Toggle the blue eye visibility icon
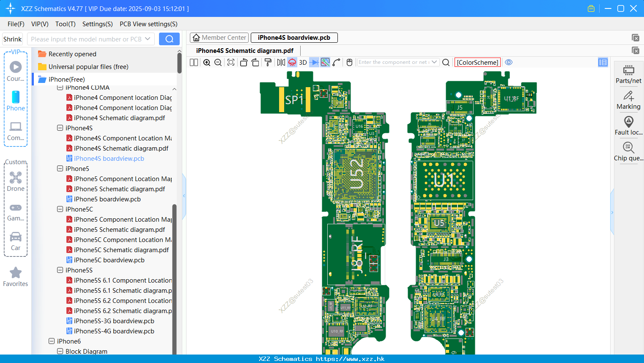Image resolution: width=644 pixels, height=363 pixels. [509, 62]
